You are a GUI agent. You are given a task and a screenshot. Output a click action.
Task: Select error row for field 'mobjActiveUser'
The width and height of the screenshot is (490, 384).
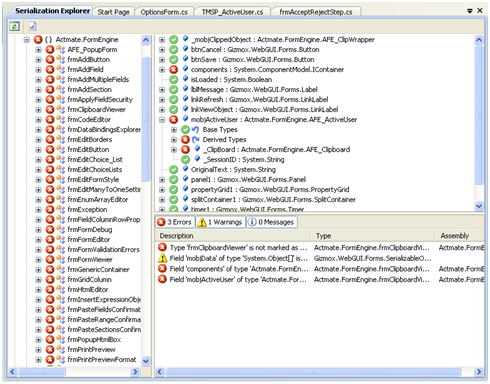pyautogui.click(x=320, y=280)
